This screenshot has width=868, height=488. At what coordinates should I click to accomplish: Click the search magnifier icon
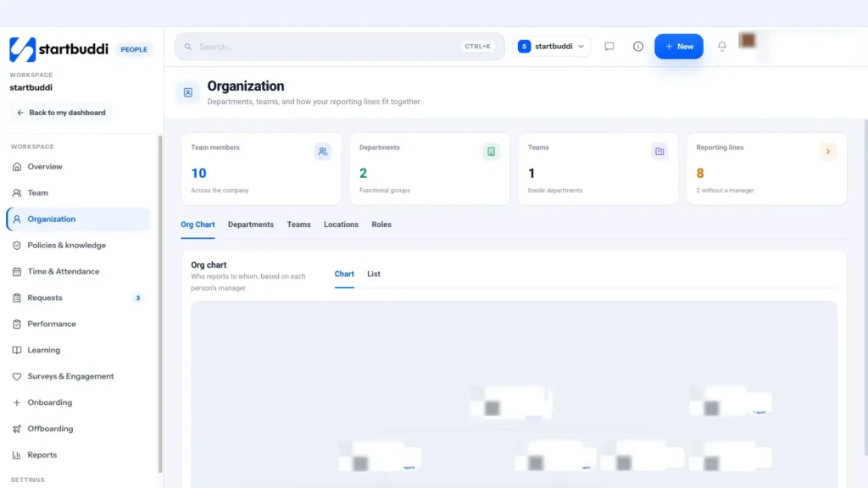point(188,47)
